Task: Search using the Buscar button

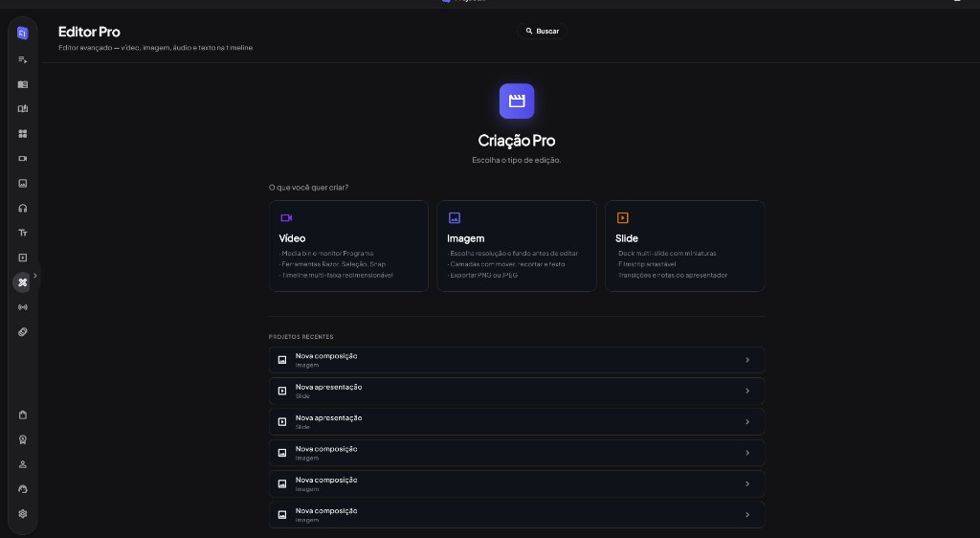Action: point(542,32)
